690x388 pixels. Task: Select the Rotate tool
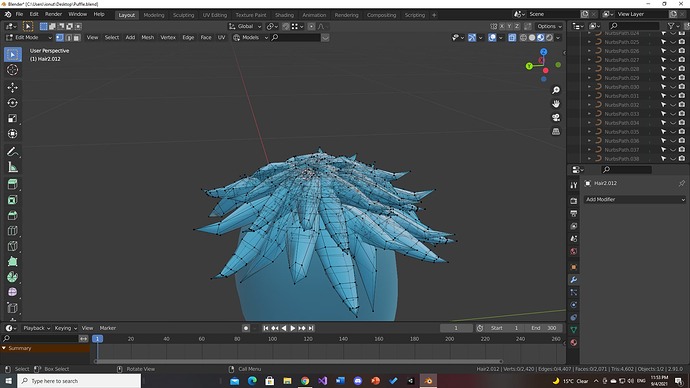[x=12, y=103]
